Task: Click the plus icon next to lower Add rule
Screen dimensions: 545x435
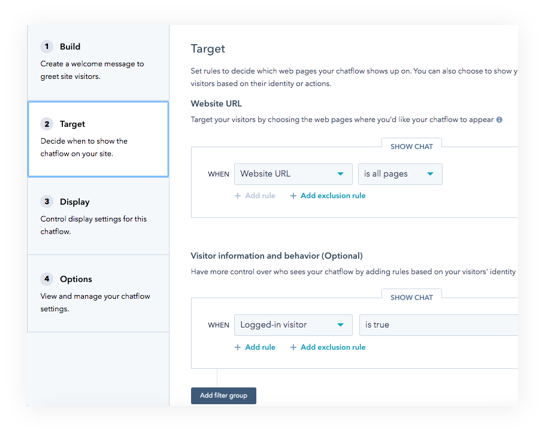Action: 237,347
